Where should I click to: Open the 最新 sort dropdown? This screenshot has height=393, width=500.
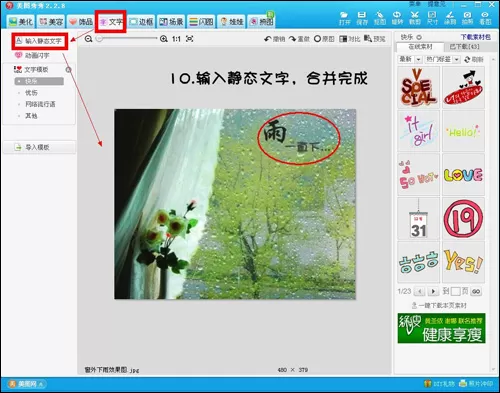(410, 59)
